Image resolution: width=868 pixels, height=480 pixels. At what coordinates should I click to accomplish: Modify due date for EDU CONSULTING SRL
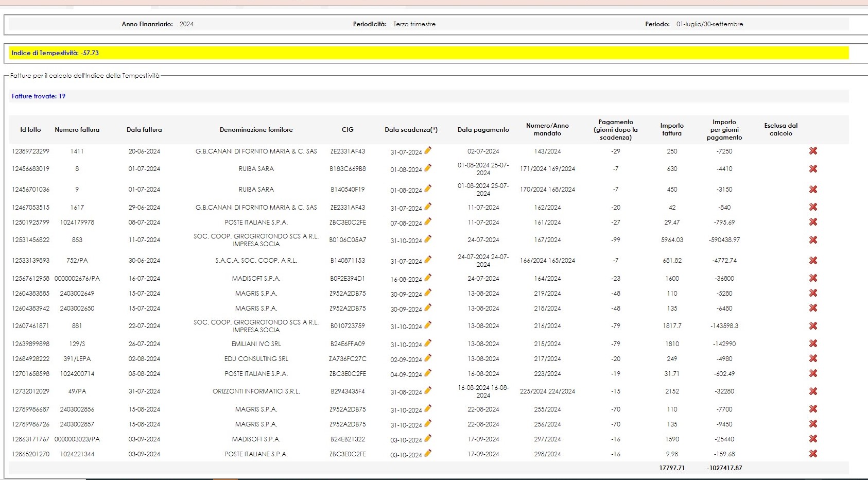click(428, 358)
